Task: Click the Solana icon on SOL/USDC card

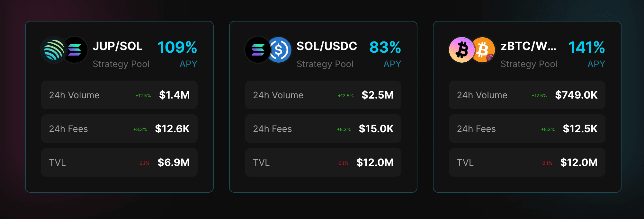Action: [x=257, y=50]
